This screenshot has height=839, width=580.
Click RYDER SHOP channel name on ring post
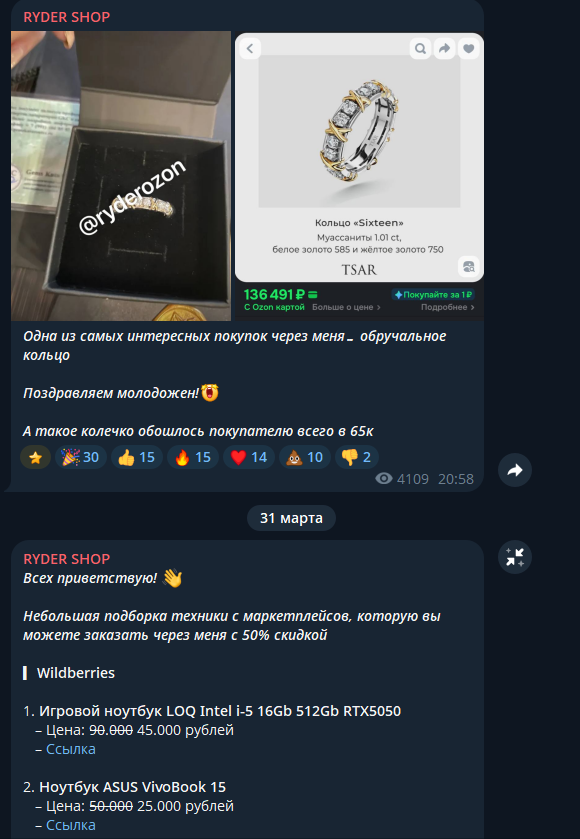[67, 17]
